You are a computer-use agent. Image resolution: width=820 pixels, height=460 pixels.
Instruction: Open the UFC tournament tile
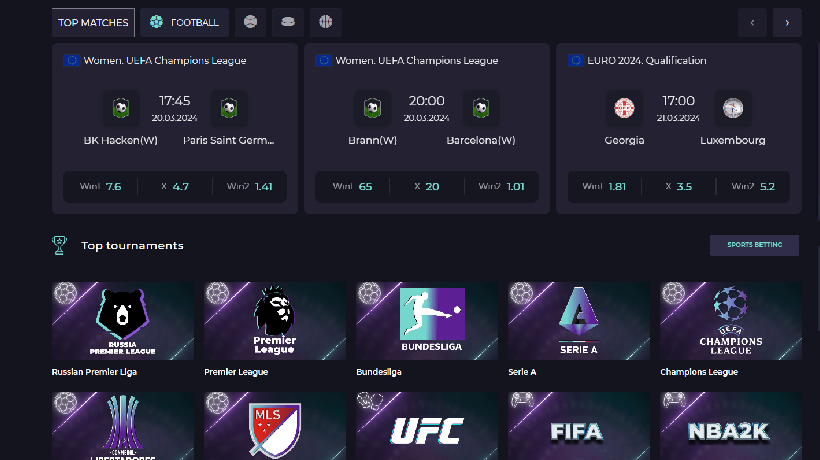[x=427, y=426]
